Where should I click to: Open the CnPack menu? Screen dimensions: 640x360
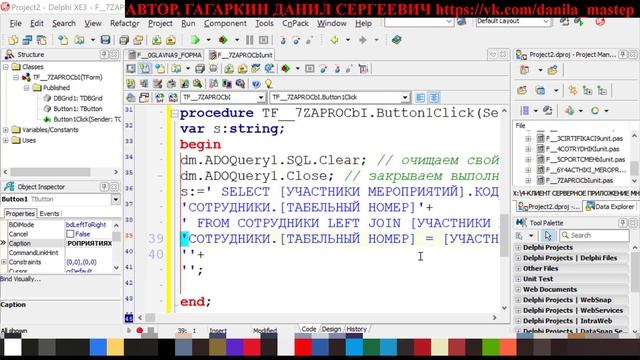[x=295, y=24]
